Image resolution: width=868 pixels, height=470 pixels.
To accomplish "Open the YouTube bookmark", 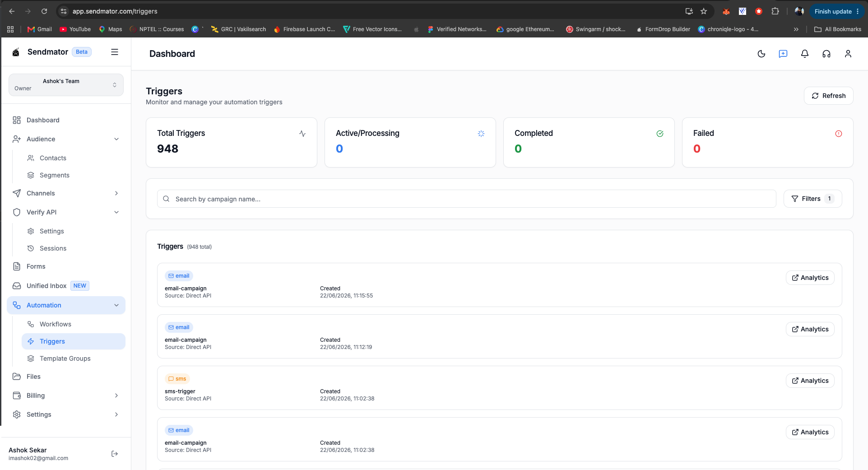I will coord(75,29).
